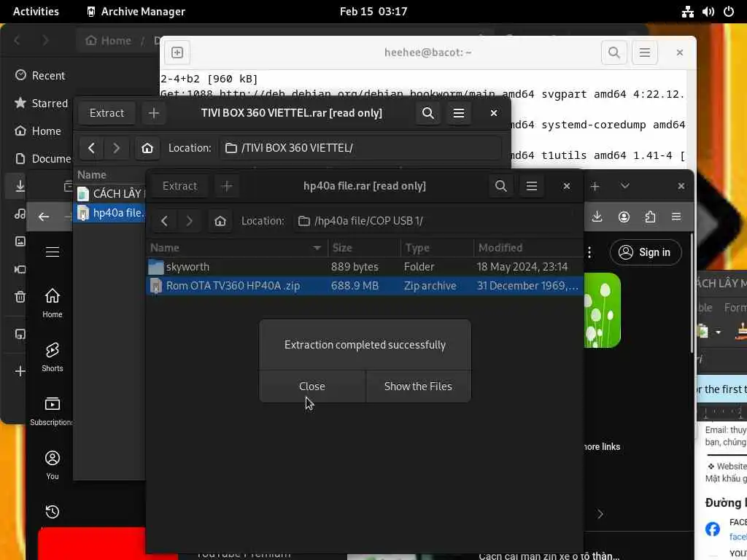Open Starred in Files sidebar
747x560 pixels.
41,103
